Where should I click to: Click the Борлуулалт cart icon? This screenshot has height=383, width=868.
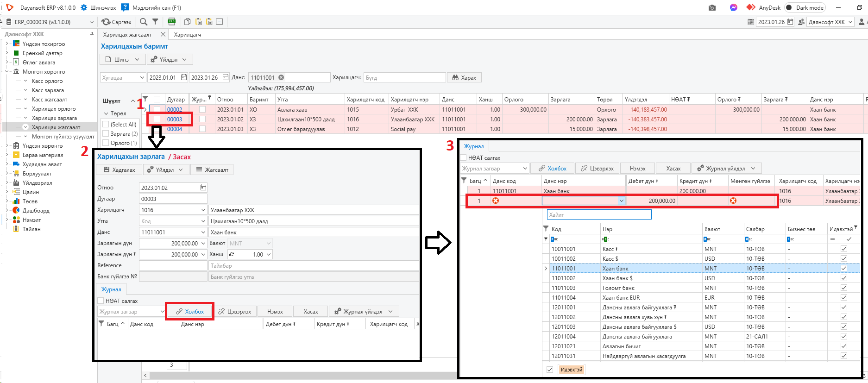pos(16,174)
